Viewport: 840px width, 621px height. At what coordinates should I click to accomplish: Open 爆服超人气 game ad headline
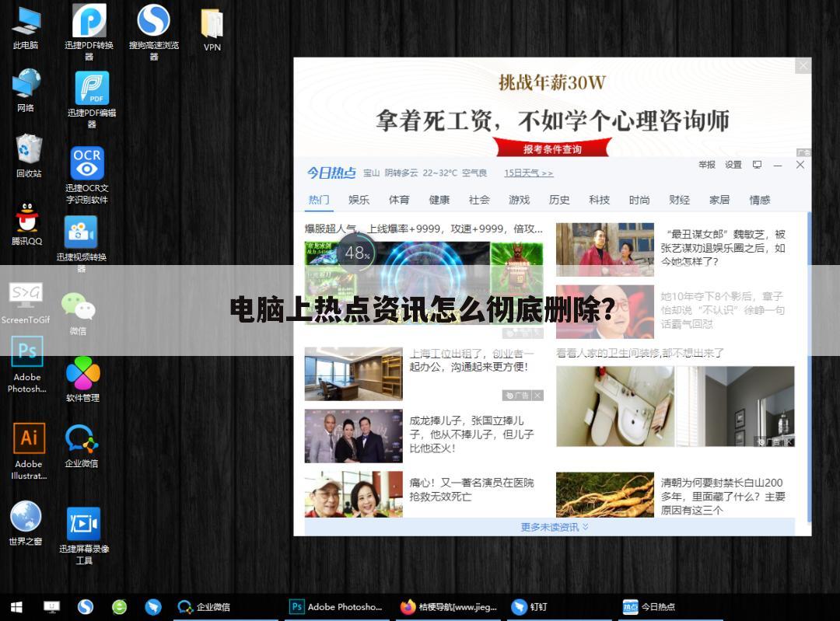tap(424, 229)
